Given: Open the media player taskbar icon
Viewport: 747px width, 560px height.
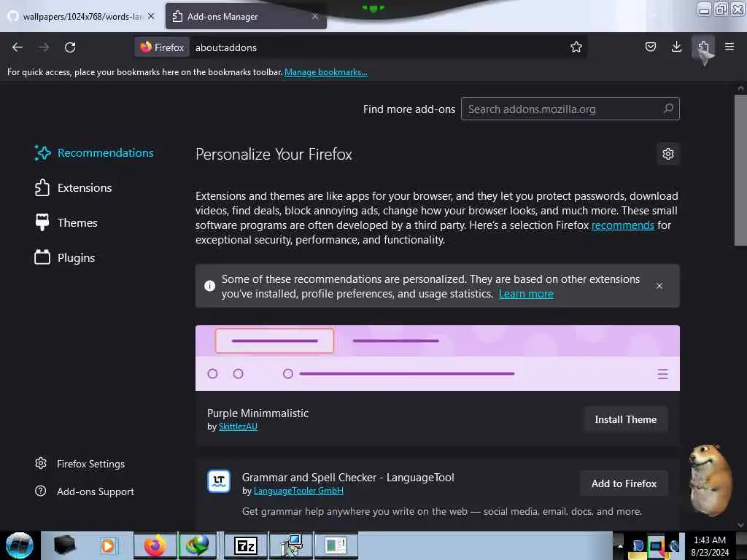Looking at the screenshot, I should [108, 545].
